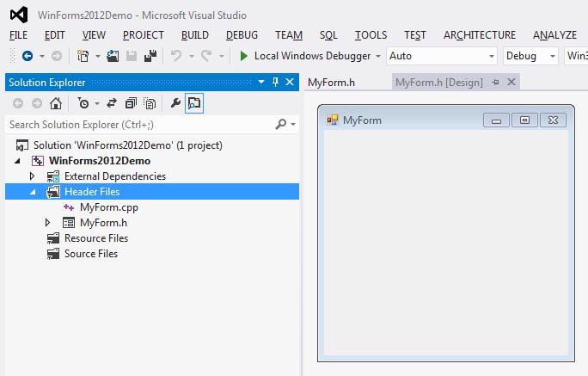
Task: Collapse the Header Files folder
Action: point(33,192)
